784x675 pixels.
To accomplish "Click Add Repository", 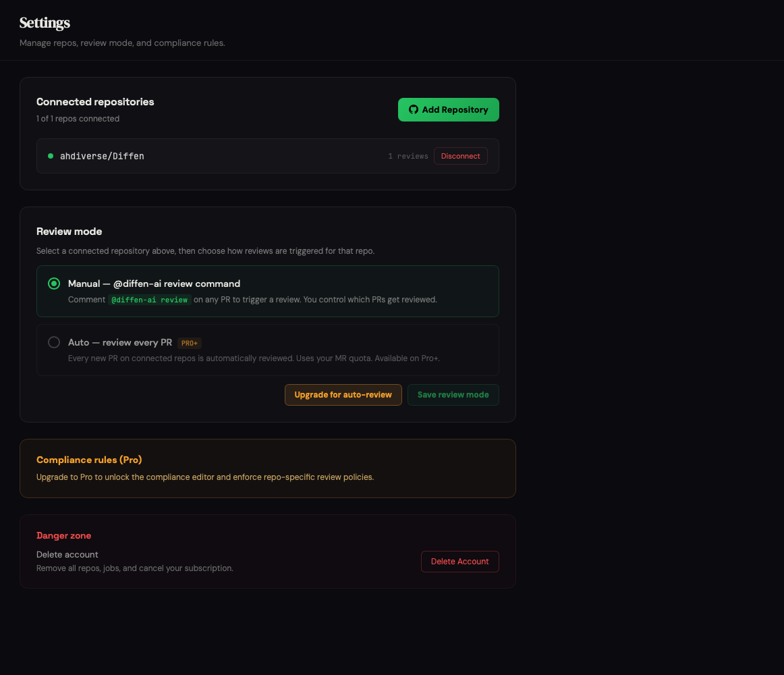I will point(449,109).
